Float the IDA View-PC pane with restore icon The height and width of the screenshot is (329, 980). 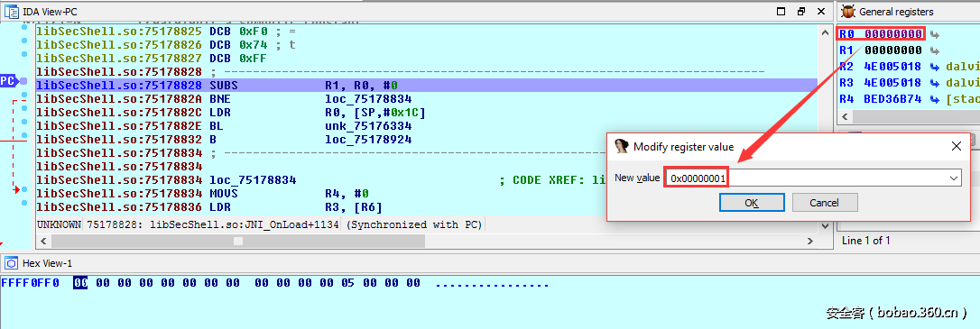(x=801, y=11)
